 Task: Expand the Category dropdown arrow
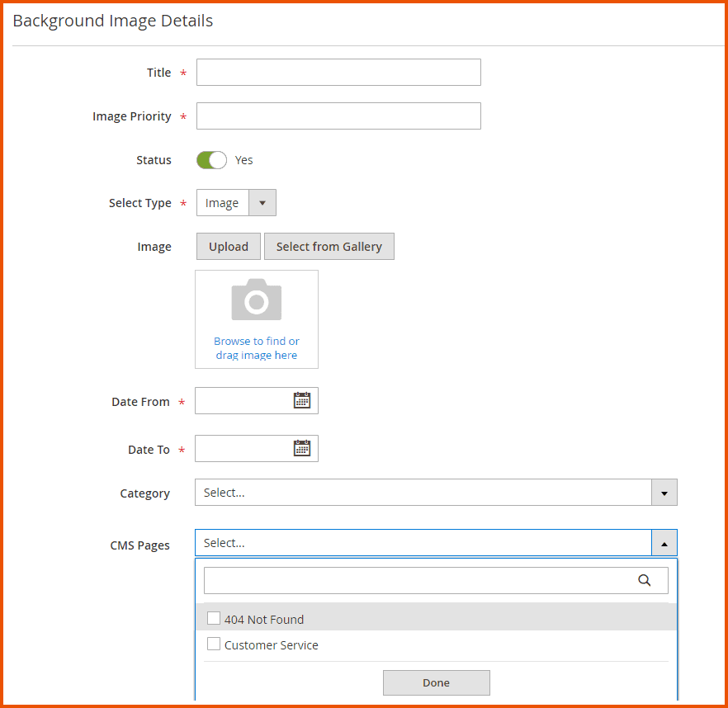664,493
